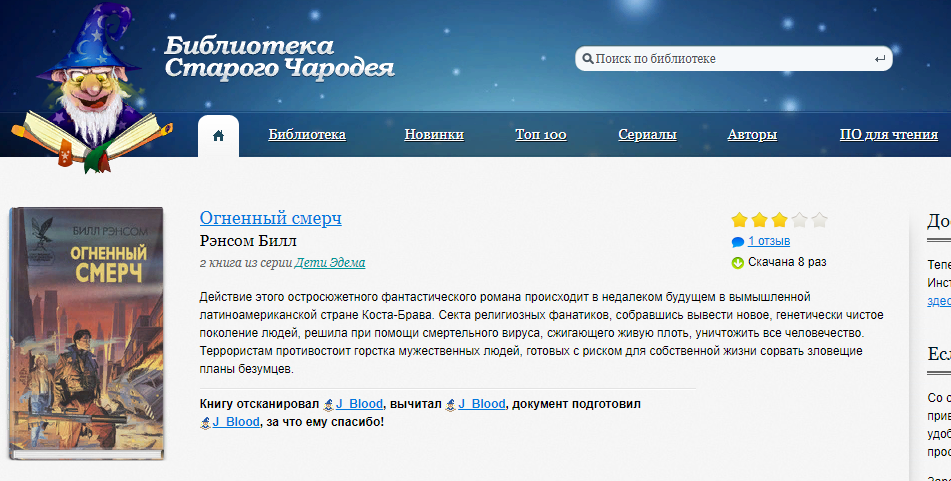
Task: Rate the book five stars
Action: point(819,220)
